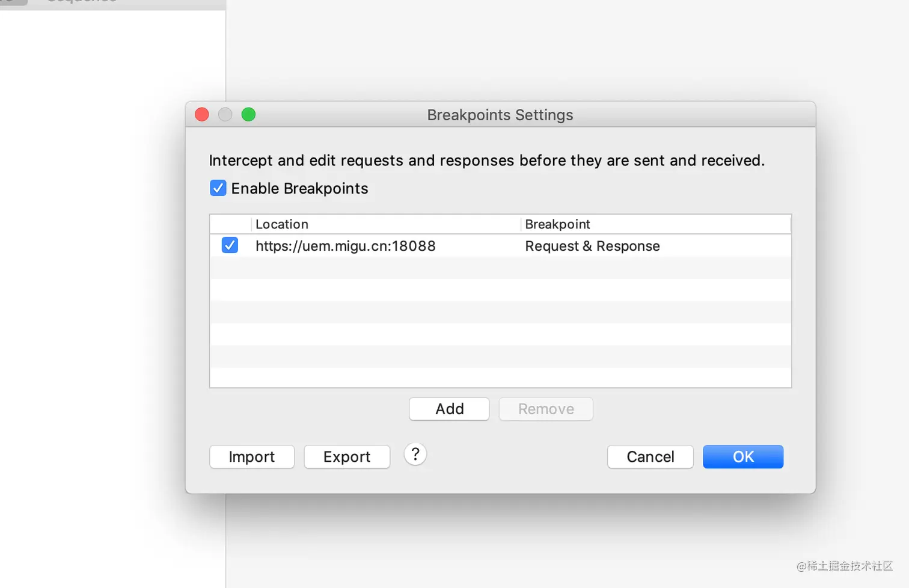909x588 pixels.
Task: Click the gray minimize window button
Action: (225, 114)
